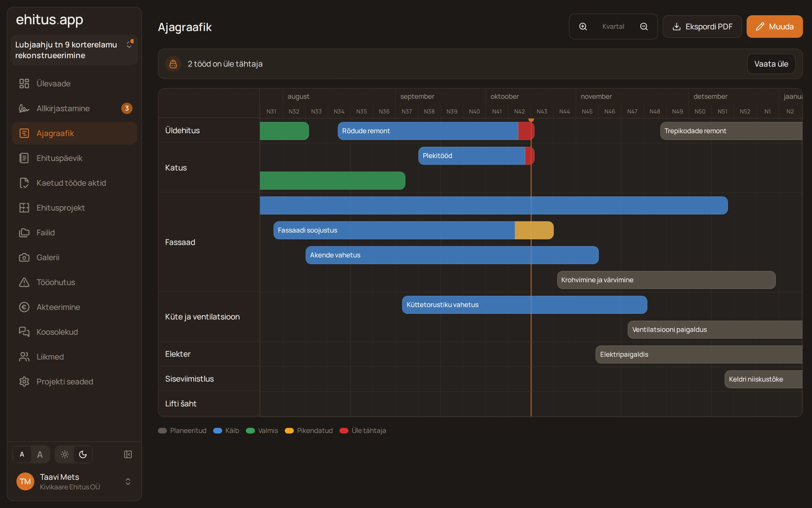This screenshot has height=508, width=812.
Task: Click the Akteerimine euro icon
Action: 24,307
